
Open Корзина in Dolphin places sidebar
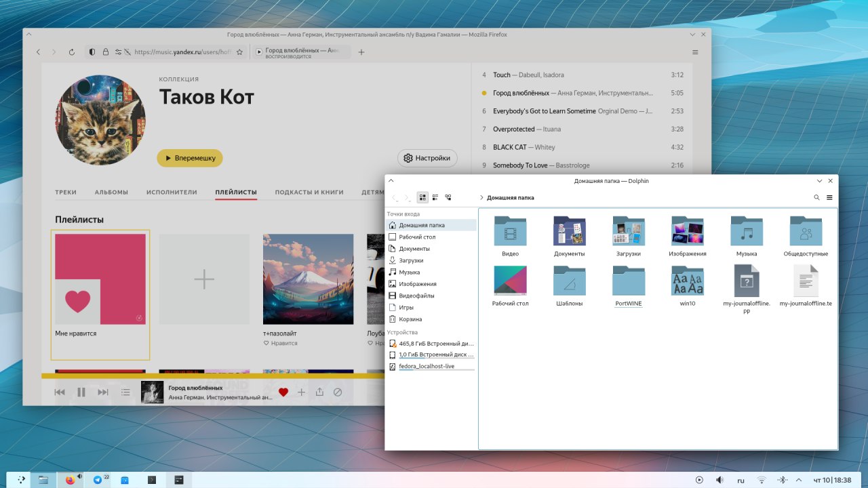[431, 319]
